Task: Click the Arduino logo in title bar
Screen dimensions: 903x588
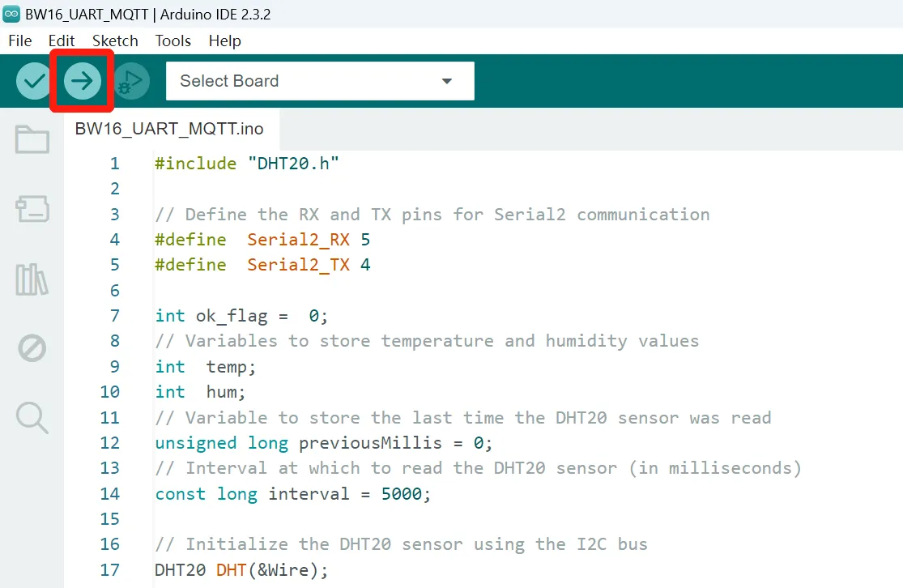Action: coord(11,14)
